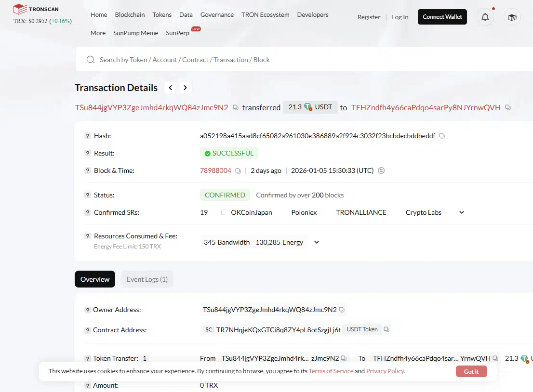This screenshot has width=533, height=392.
Task: Click the Connect Wallet button
Action: (x=442, y=17)
